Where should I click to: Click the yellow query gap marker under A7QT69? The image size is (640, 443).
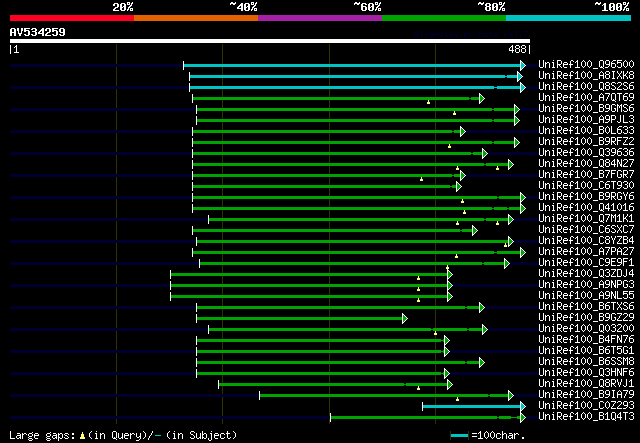[x=428, y=102]
